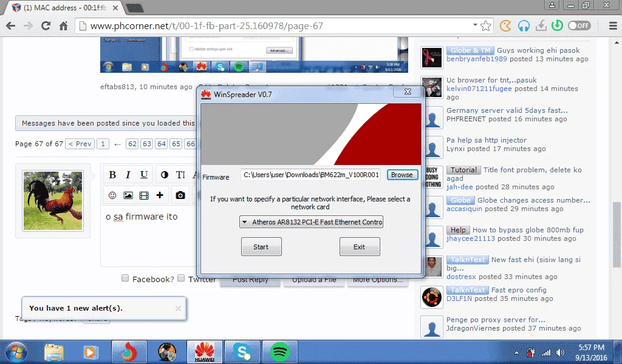
Task: Click Browse in WinSpreader dialog
Action: pyautogui.click(x=402, y=175)
